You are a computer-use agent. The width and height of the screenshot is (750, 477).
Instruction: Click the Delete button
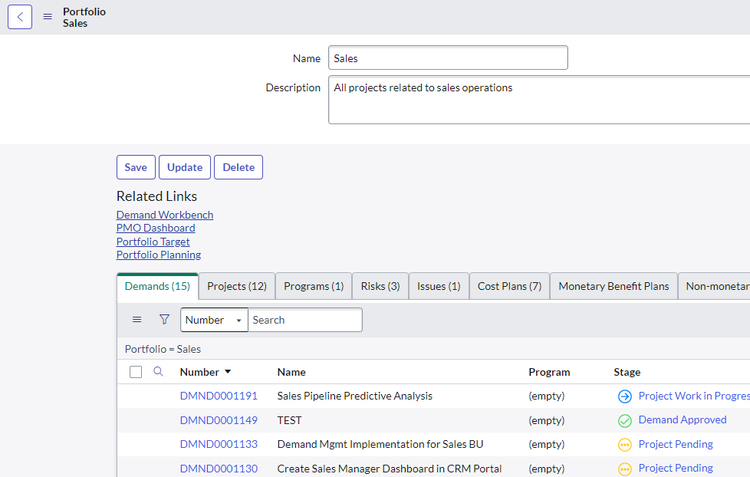coord(238,167)
